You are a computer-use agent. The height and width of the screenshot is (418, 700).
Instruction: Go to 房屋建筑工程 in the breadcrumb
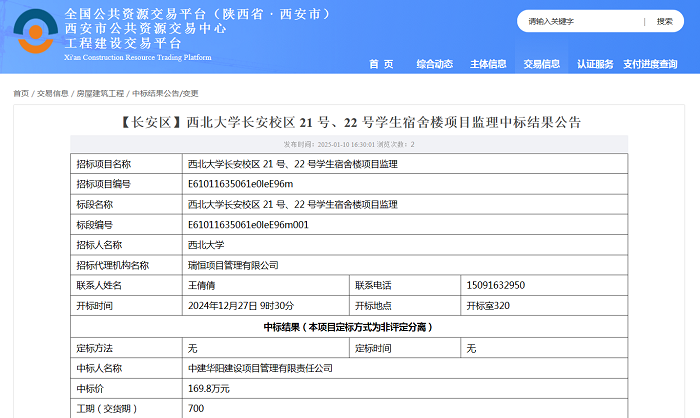(x=100, y=93)
